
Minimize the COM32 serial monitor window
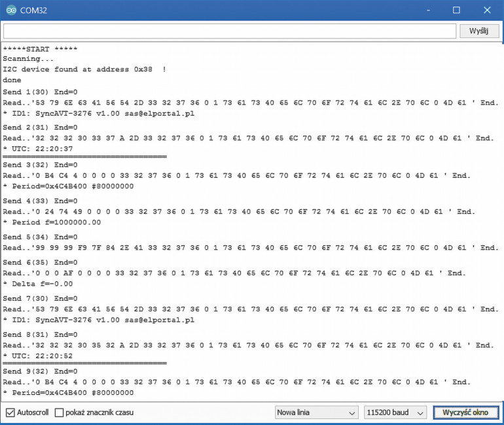[427, 10]
